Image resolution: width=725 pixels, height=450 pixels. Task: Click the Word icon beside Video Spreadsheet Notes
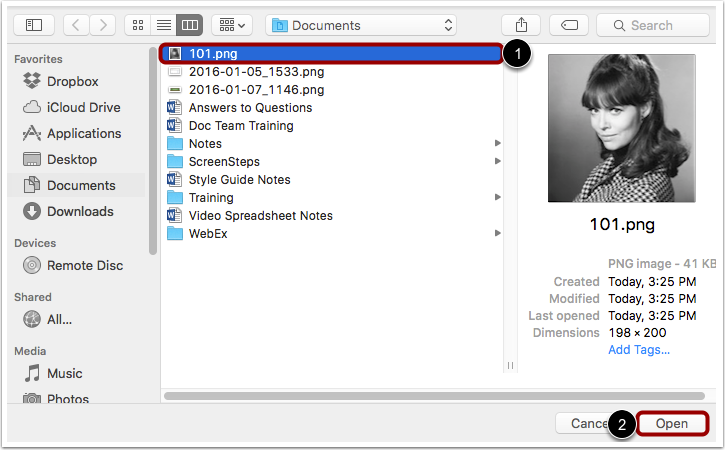pos(174,216)
